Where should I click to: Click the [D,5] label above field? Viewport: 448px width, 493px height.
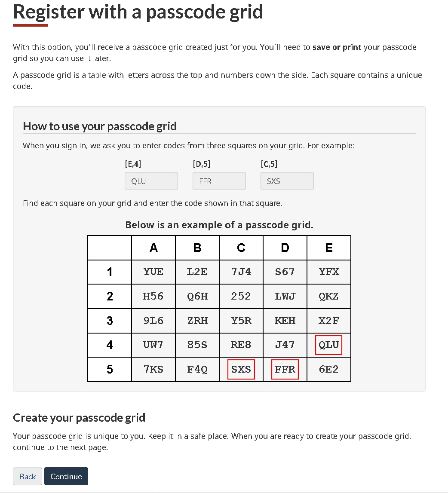[202, 164]
